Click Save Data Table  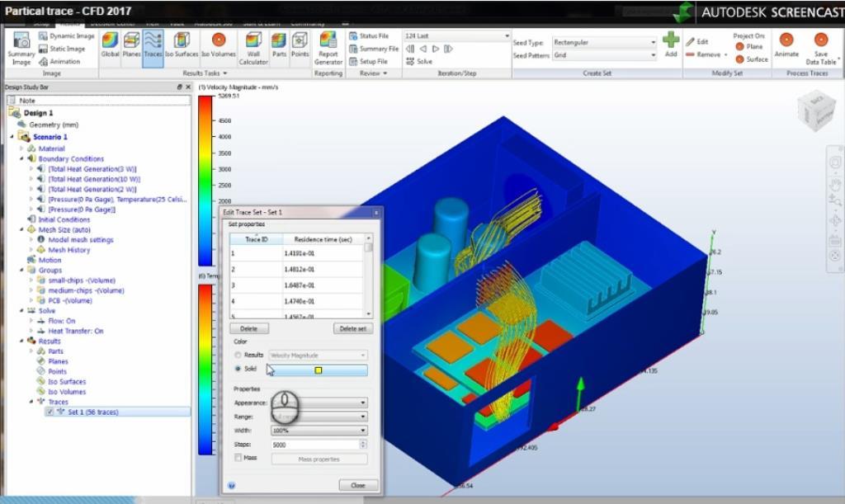[x=821, y=49]
